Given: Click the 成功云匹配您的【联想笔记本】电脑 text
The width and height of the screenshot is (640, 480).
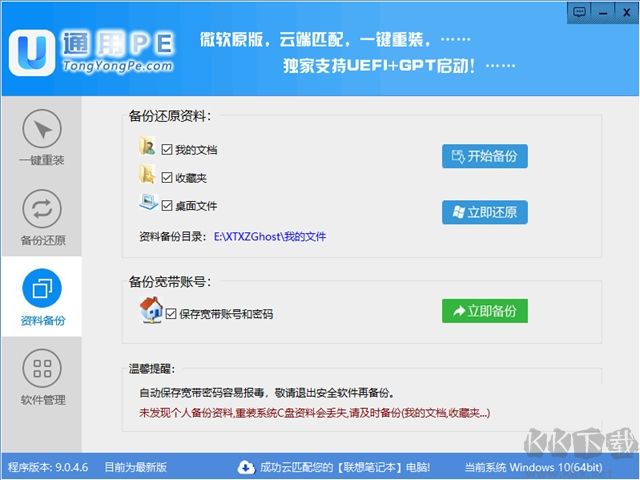Looking at the screenshot, I should click(345, 467).
